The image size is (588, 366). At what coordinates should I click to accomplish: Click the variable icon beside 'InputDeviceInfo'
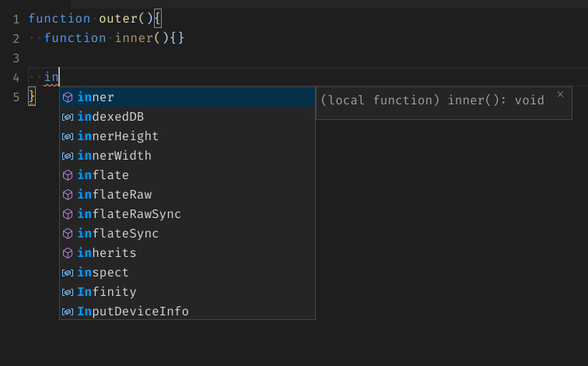[x=68, y=312]
